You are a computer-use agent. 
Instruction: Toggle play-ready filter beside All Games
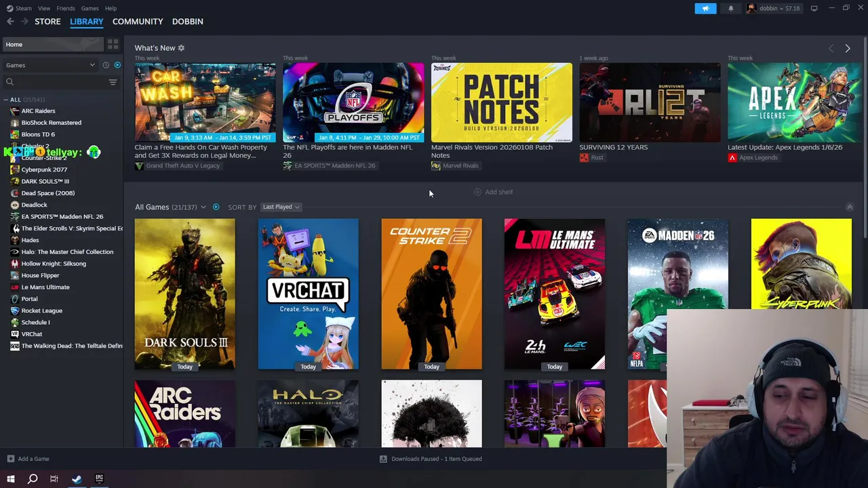216,207
